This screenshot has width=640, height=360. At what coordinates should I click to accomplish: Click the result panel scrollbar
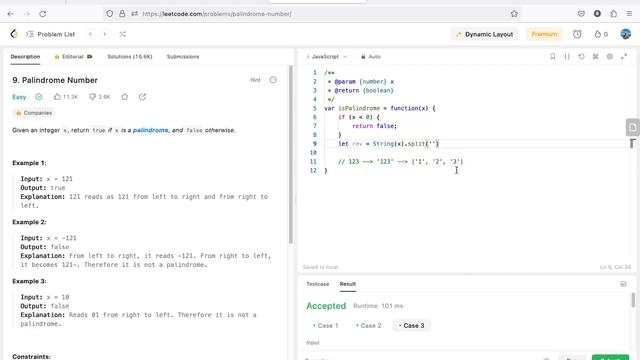[633, 300]
